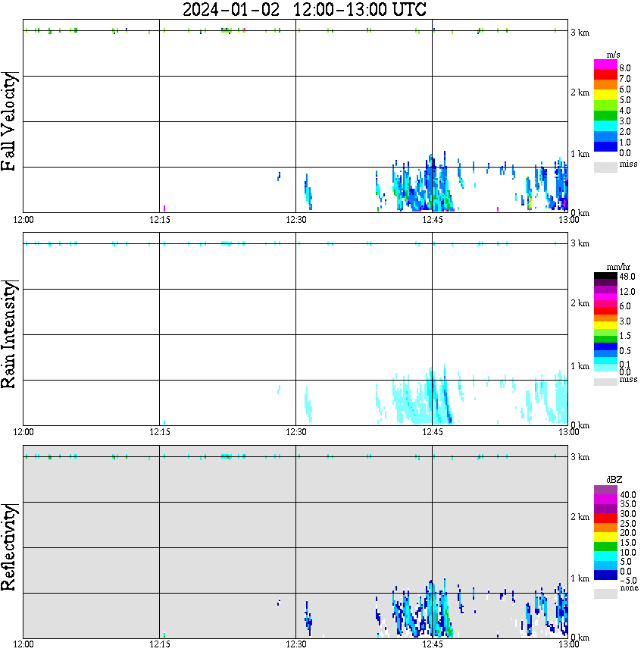Click the yellow 5.0 m/s legend swatch

tap(605, 96)
